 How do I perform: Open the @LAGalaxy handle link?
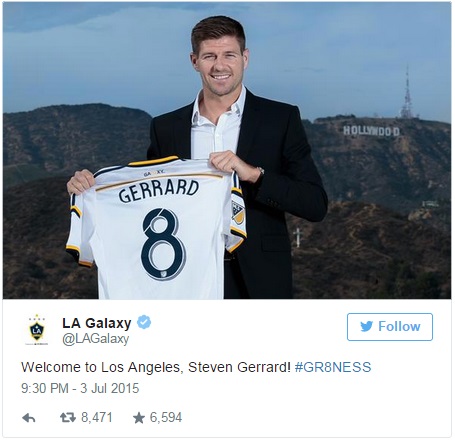click(x=96, y=339)
